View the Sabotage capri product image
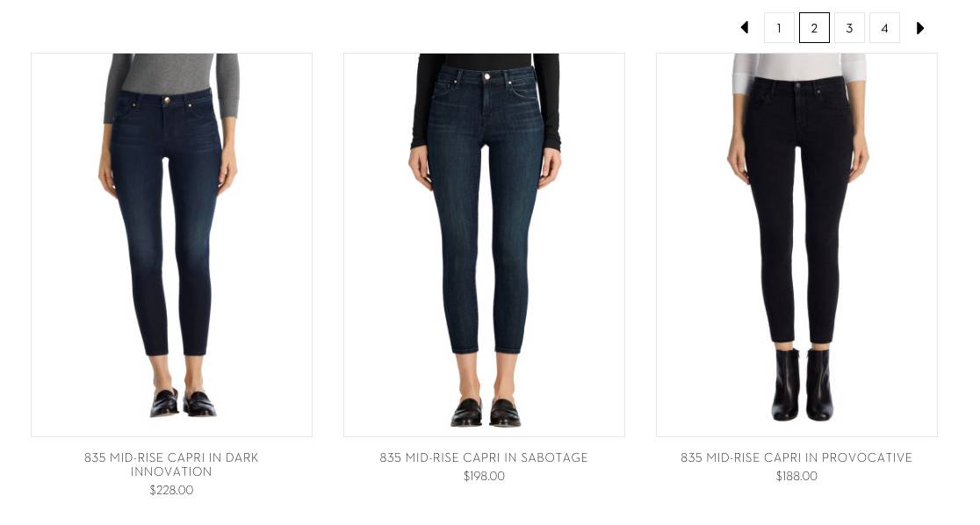The image size is (980, 525). click(484, 244)
